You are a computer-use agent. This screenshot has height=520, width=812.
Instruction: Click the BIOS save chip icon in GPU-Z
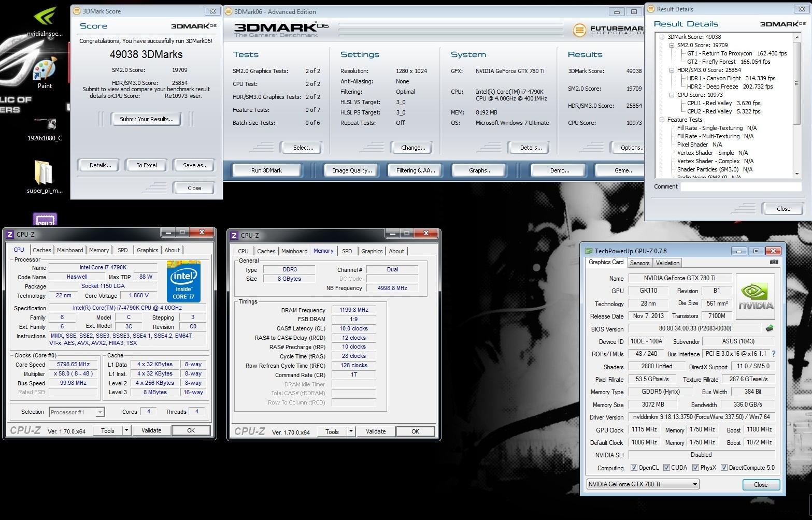point(769,328)
